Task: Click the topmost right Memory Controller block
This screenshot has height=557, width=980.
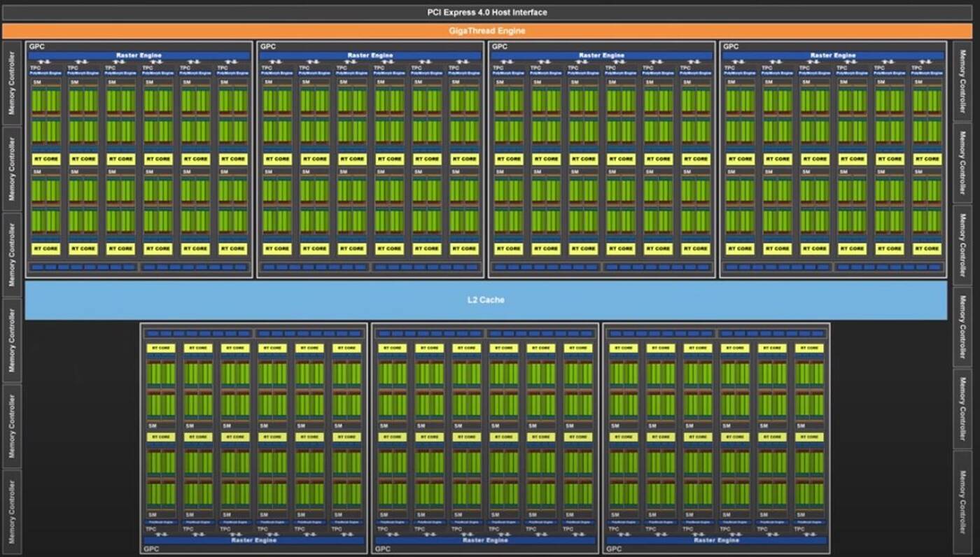Action: pyautogui.click(x=963, y=81)
